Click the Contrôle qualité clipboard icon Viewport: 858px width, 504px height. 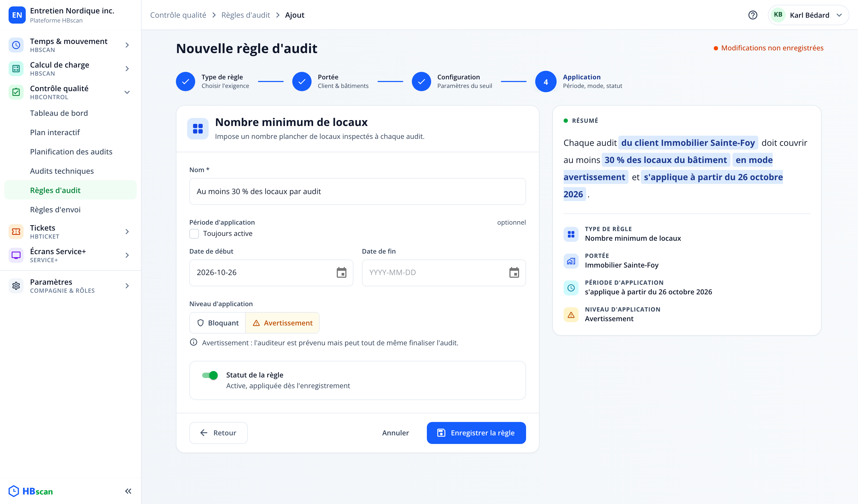tap(16, 92)
